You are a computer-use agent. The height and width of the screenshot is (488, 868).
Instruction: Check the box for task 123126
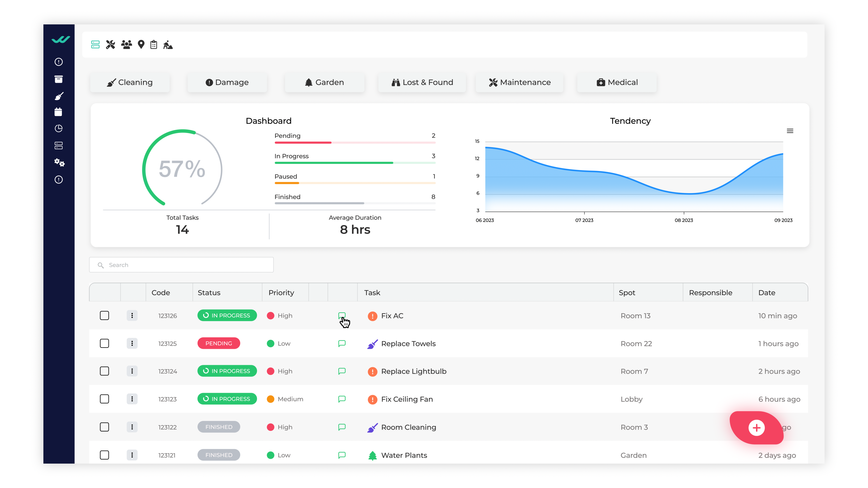pos(104,316)
